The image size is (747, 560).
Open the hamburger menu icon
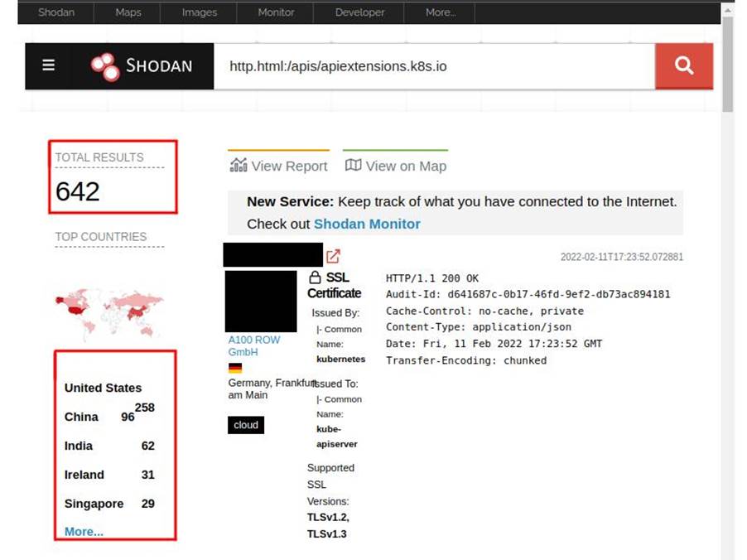pyautogui.click(x=49, y=65)
